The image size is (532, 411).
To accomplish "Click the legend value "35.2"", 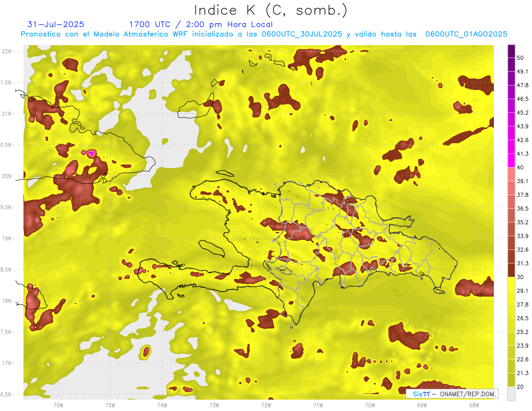I will (523, 222).
